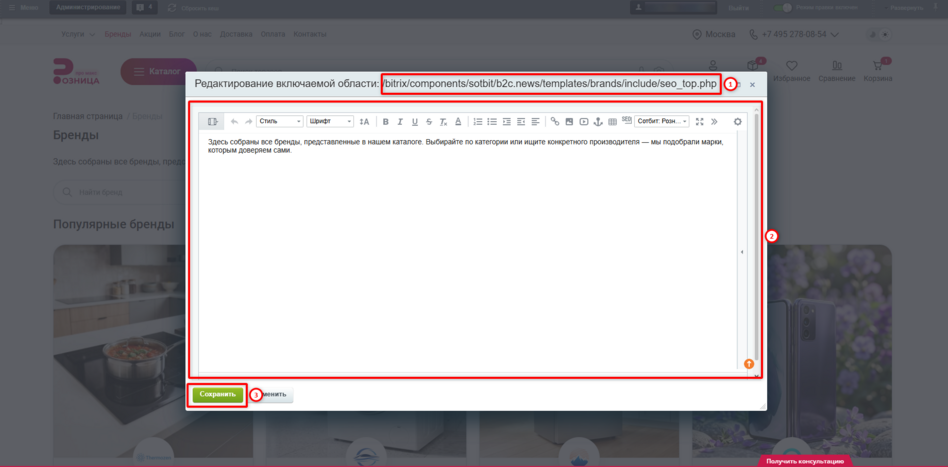Add an anchor using the anchor icon
The height and width of the screenshot is (467, 948).
[599, 122]
